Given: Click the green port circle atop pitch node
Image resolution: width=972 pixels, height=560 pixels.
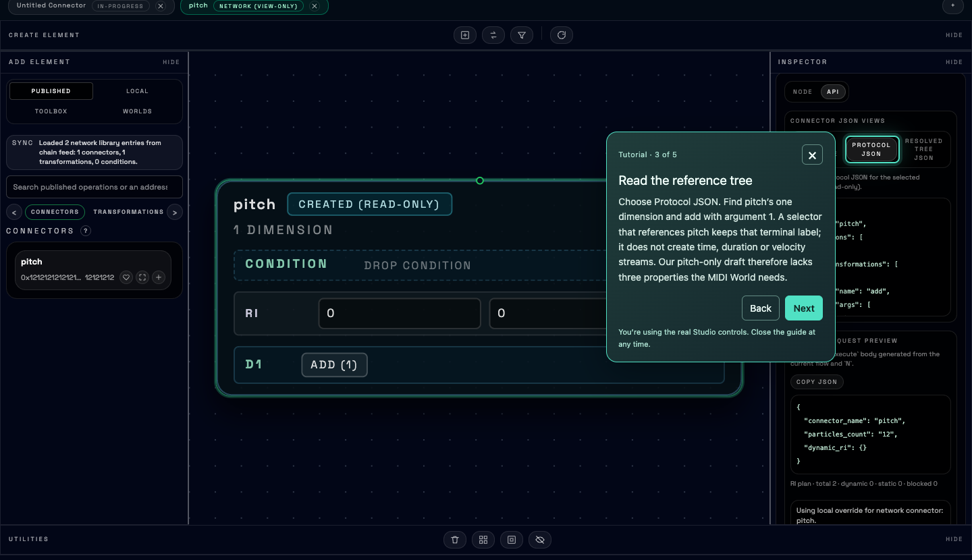Looking at the screenshot, I should click(x=480, y=181).
